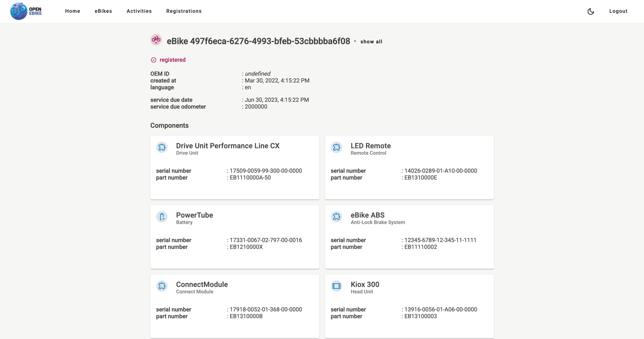Viewport: 644px width, 339px height.
Task: Click the PowerTube battery icon
Action: 162,216
